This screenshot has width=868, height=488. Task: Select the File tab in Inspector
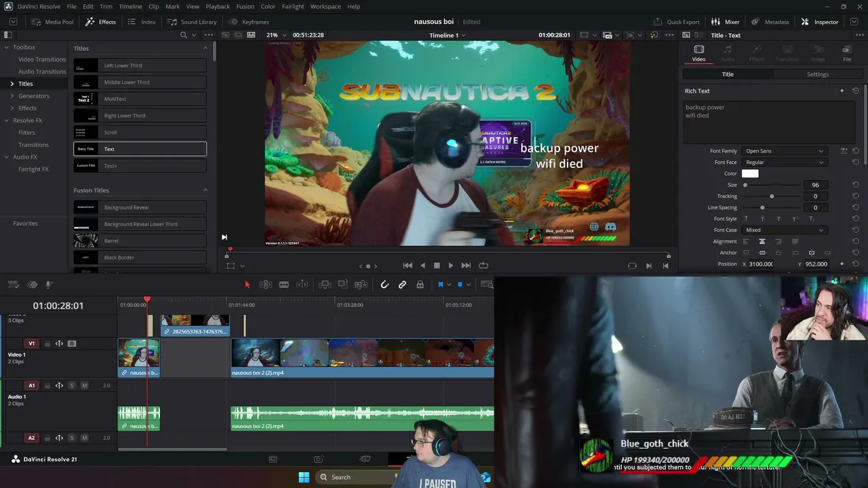click(x=847, y=54)
